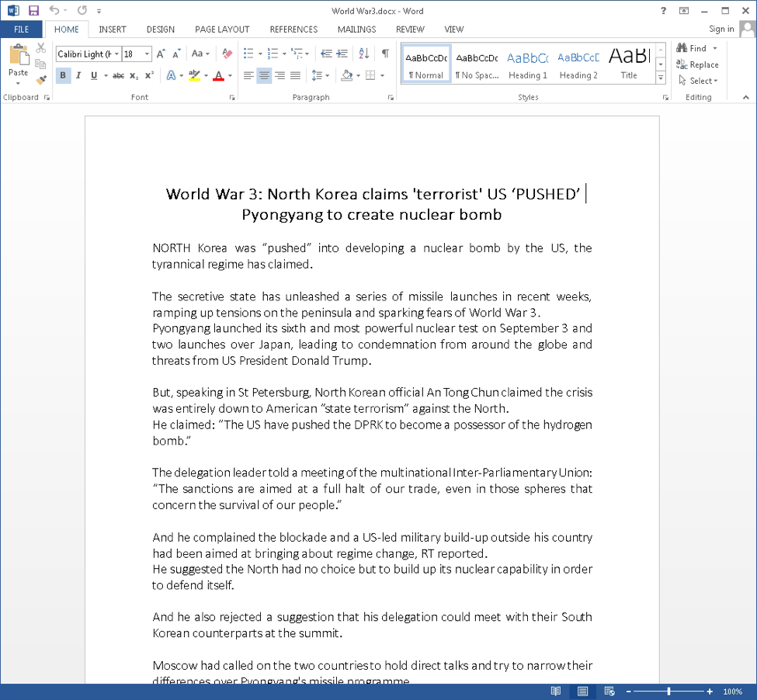Click the Paste clipboard icon
757x700 pixels.
pyautogui.click(x=19, y=54)
